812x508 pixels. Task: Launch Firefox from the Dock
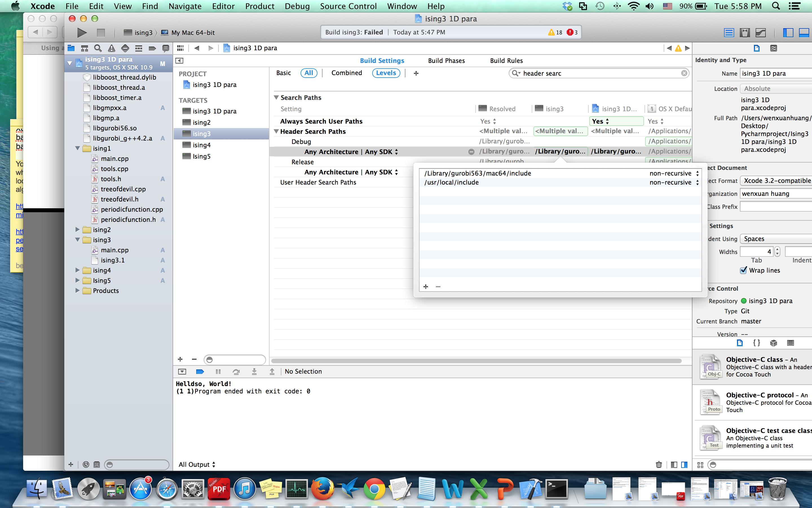coord(323,489)
